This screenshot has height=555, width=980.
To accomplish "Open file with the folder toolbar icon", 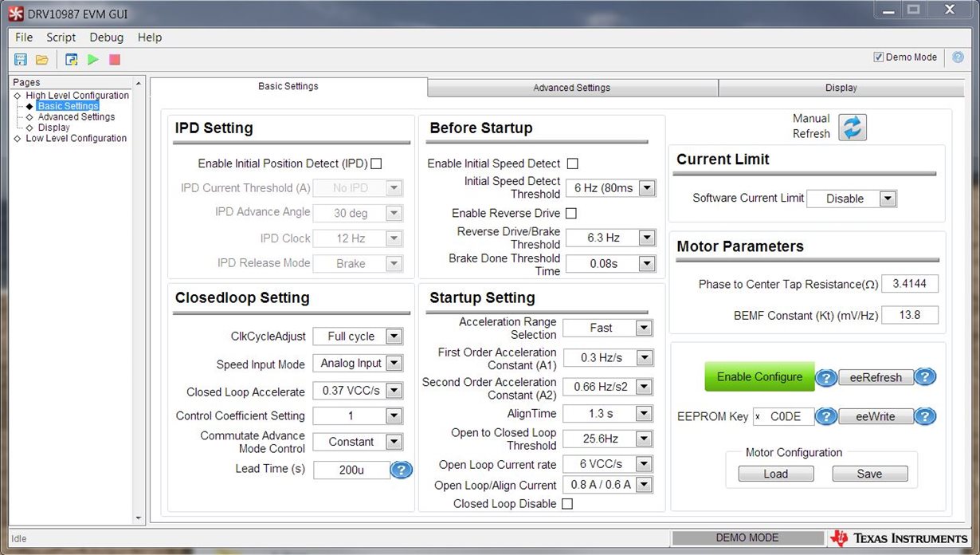I will [x=42, y=60].
